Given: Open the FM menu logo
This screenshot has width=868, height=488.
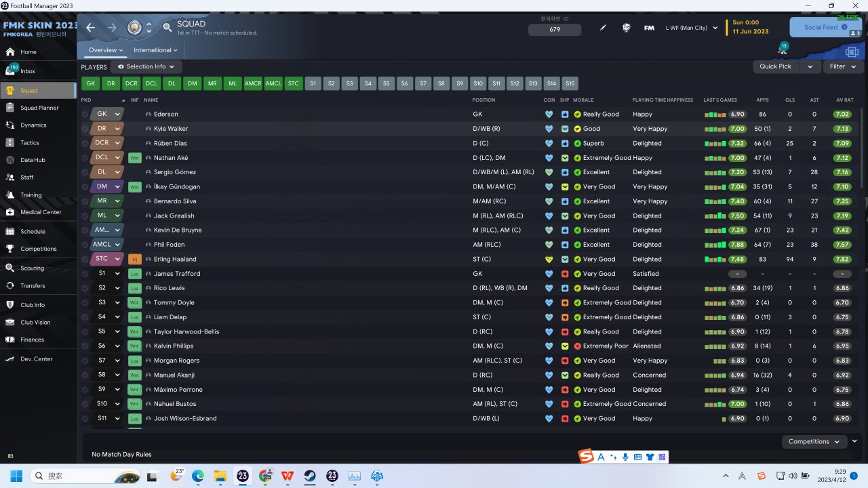Looking at the screenshot, I should point(649,28).
